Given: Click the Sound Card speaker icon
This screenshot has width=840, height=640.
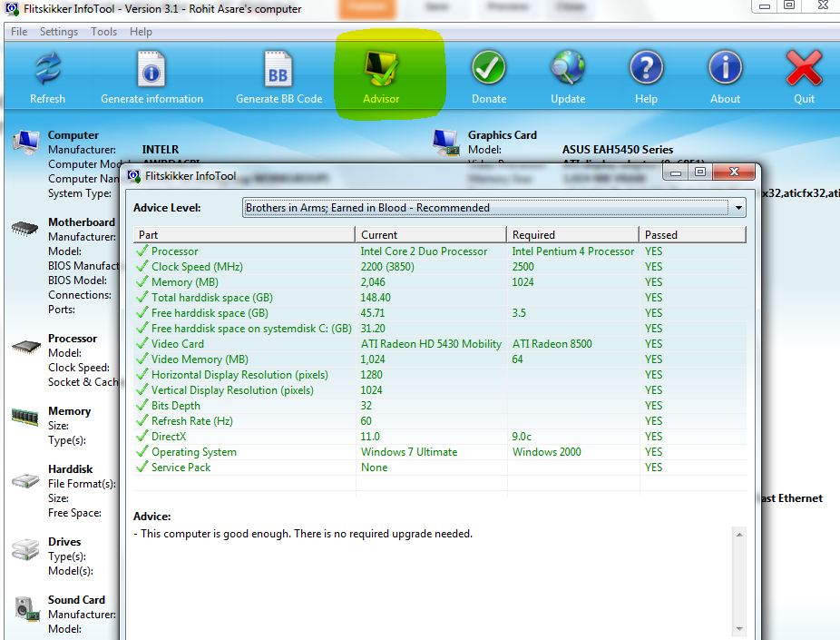Looking at the screenshot, I should tap(26, 609).
